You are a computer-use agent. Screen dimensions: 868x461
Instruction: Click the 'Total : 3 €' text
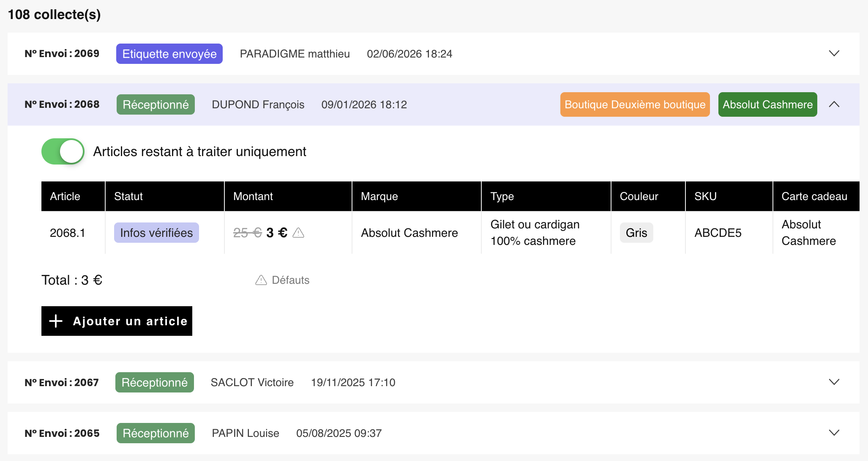[x=72, y=280]
